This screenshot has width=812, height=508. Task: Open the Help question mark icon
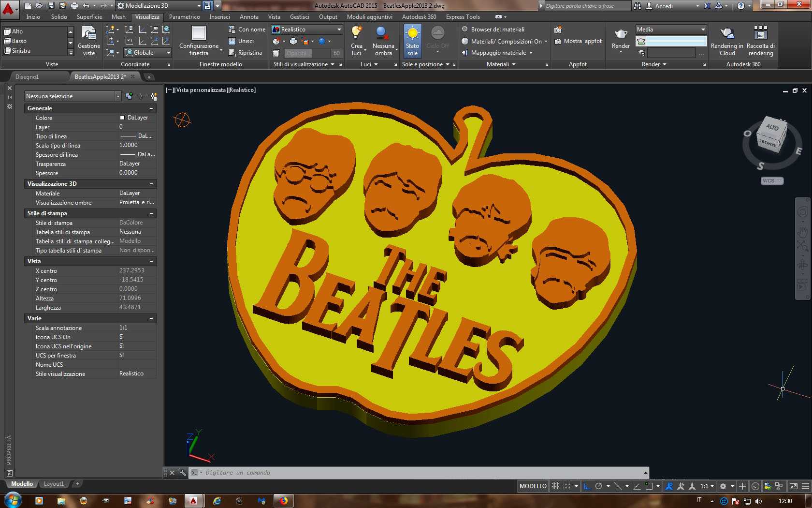(740, 6)
